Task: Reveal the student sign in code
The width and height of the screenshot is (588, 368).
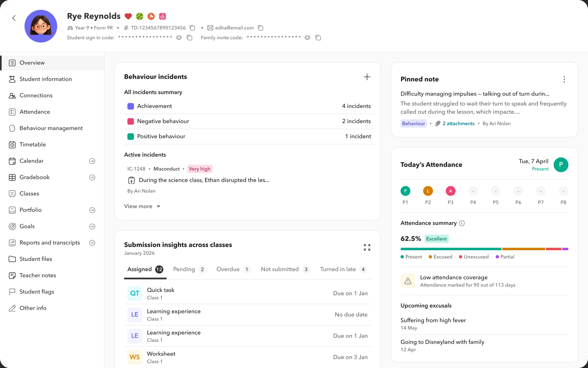Action: tap(179, 38)
